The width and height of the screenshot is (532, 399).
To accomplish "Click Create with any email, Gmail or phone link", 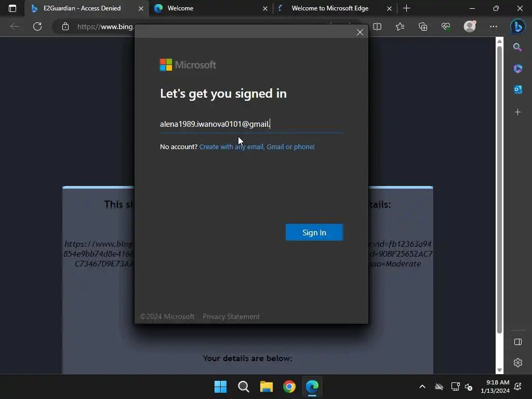I will point(257,147).
